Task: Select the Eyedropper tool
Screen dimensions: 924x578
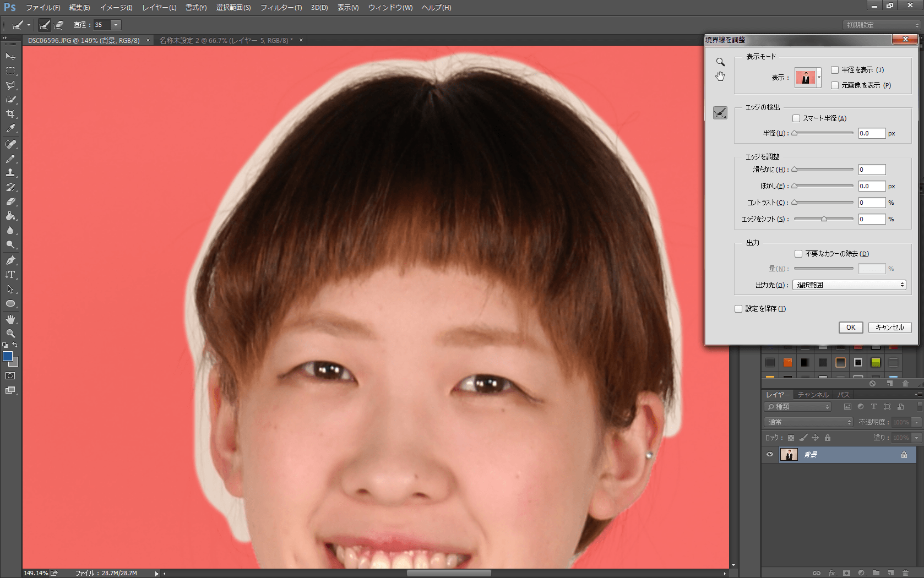Action: click(x=10, y=128)
